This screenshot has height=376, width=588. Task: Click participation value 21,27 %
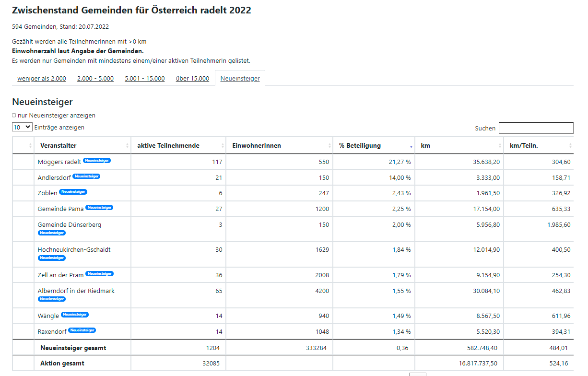(x=400, y=162)
